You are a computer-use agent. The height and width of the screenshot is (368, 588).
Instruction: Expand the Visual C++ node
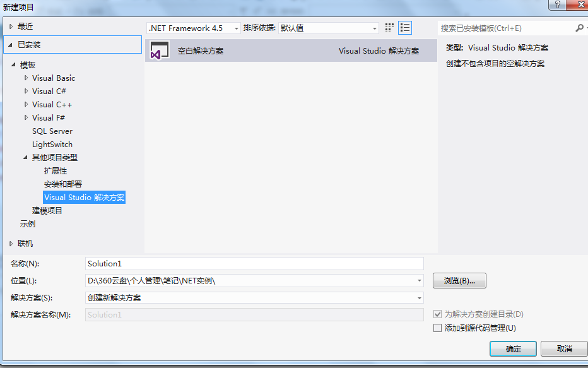pos(26,104)
